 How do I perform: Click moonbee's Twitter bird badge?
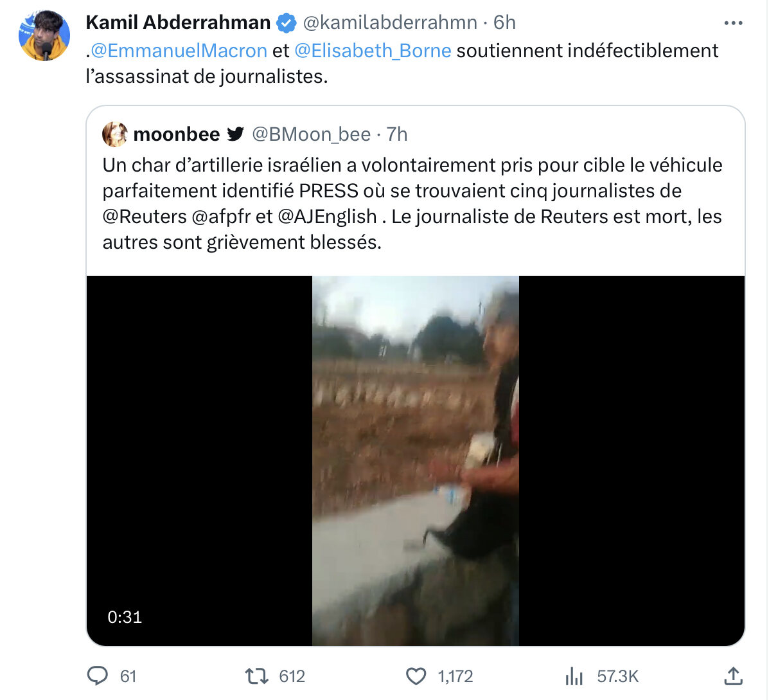point(235,134)
